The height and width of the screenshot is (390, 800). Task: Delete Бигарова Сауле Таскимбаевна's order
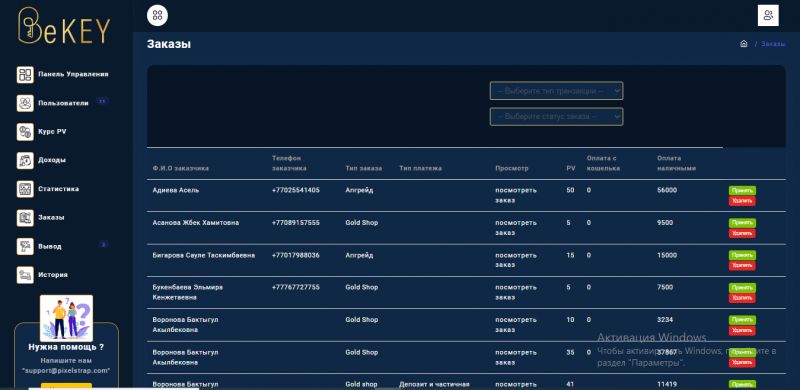[742, 265]
